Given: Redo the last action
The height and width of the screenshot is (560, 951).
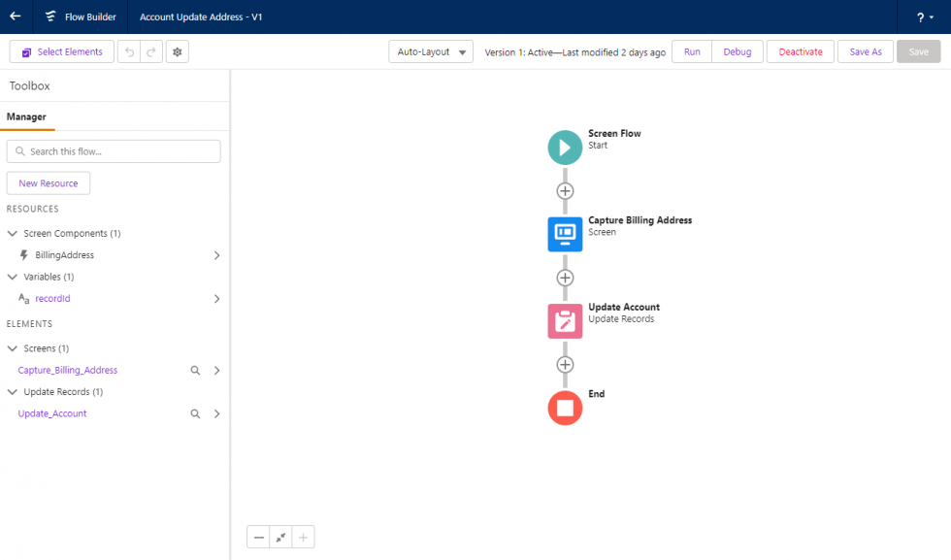Looking at the screenshot, I should click(151, 51).
